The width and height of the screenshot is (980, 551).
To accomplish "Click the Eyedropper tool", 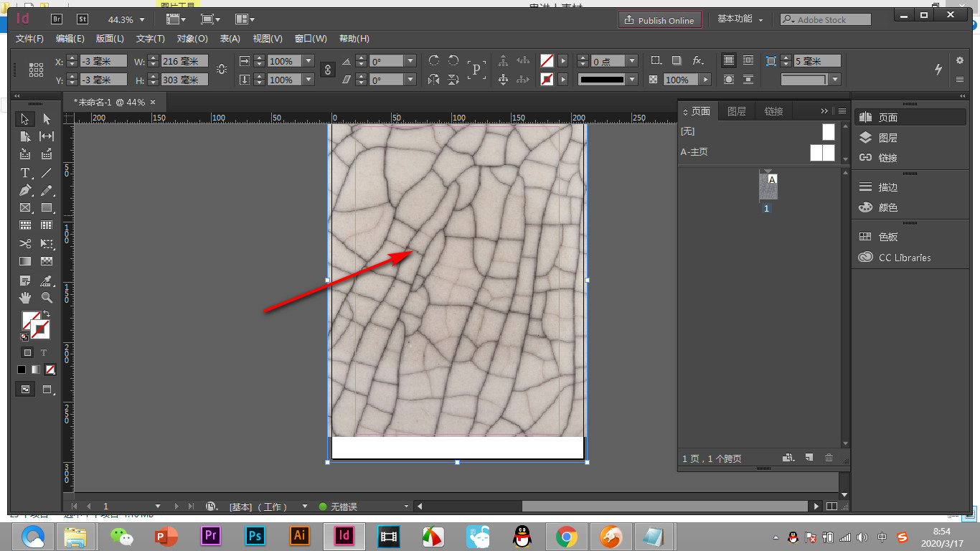I will click(47, 280).
